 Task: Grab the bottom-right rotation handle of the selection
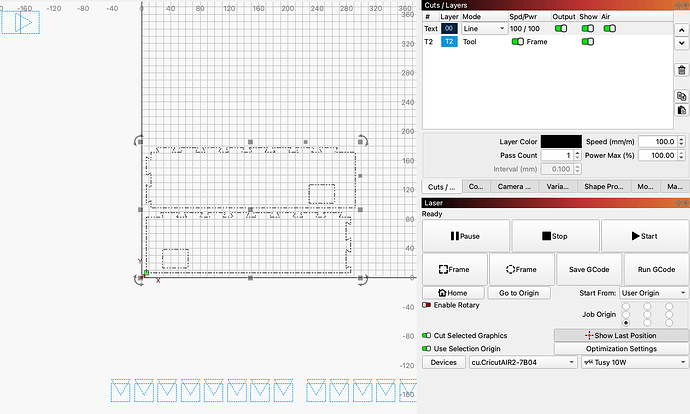pyautogui.click(x=363, y=279)
